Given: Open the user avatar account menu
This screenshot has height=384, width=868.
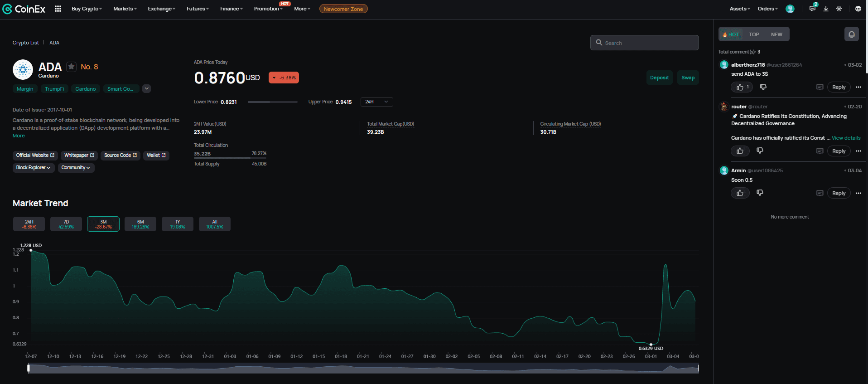Looking at the screenshot, I should tap(790, 9).
